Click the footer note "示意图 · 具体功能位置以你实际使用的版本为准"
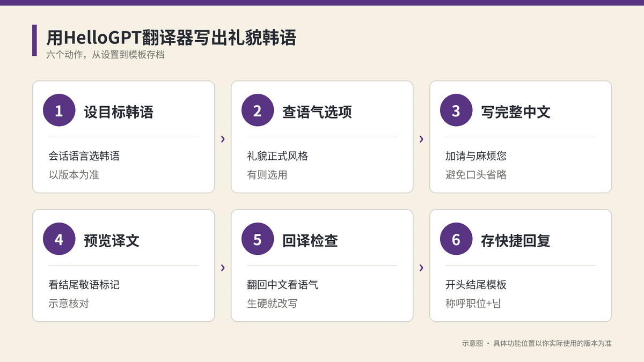Image resolution: width=644 pixels, height=362 pixels. tap(537, 343)
